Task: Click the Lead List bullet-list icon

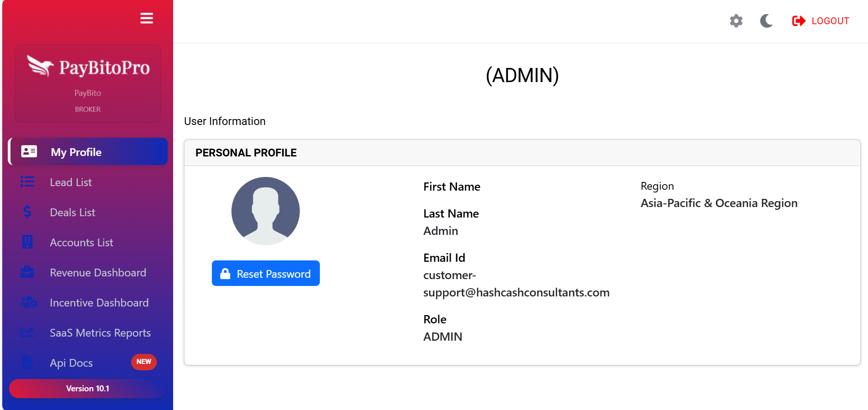Action: point(27,182)
